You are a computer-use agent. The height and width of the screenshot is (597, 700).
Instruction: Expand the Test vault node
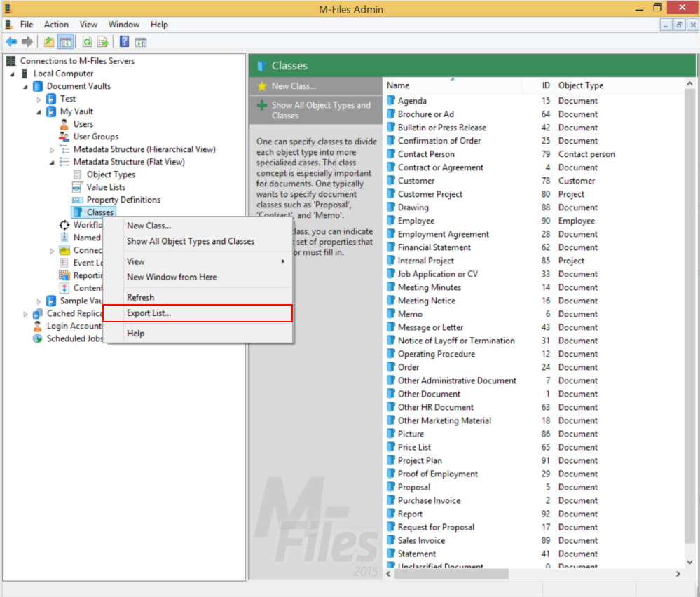click(39, 98)
